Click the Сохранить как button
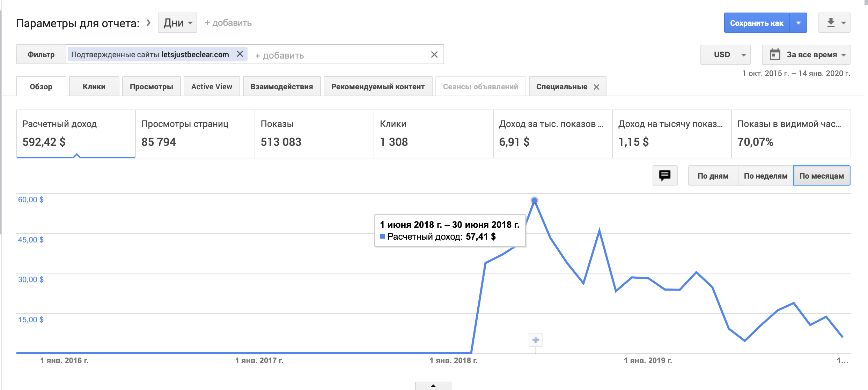This screenshot has width=868, height=390. pos(756,23)
